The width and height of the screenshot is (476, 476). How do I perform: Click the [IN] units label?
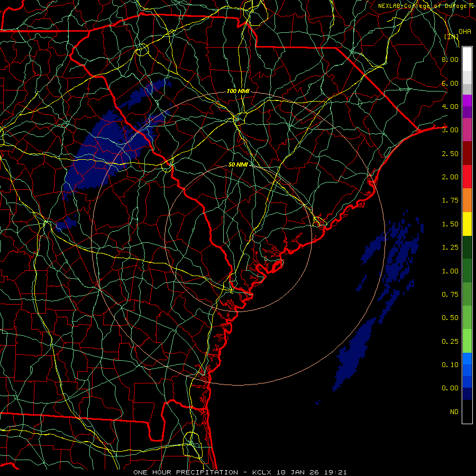(452, 36)
